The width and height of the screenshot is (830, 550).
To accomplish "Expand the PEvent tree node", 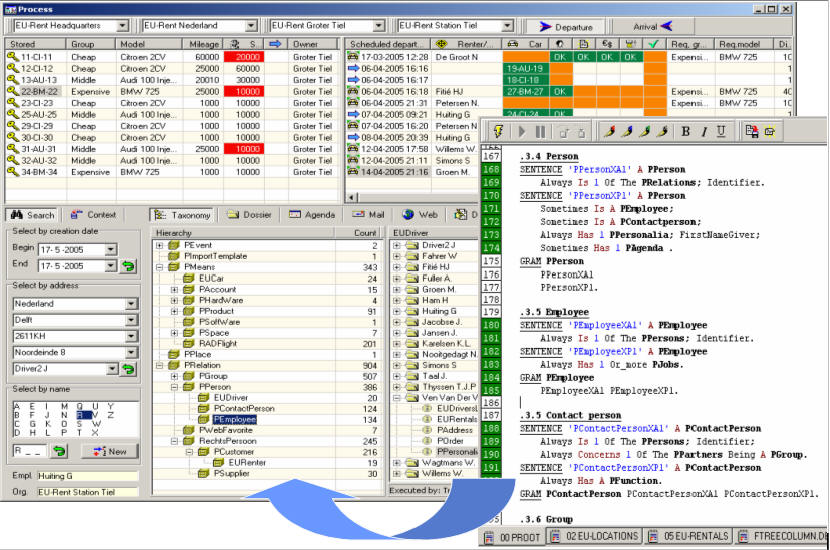I will tap(161, 245).
